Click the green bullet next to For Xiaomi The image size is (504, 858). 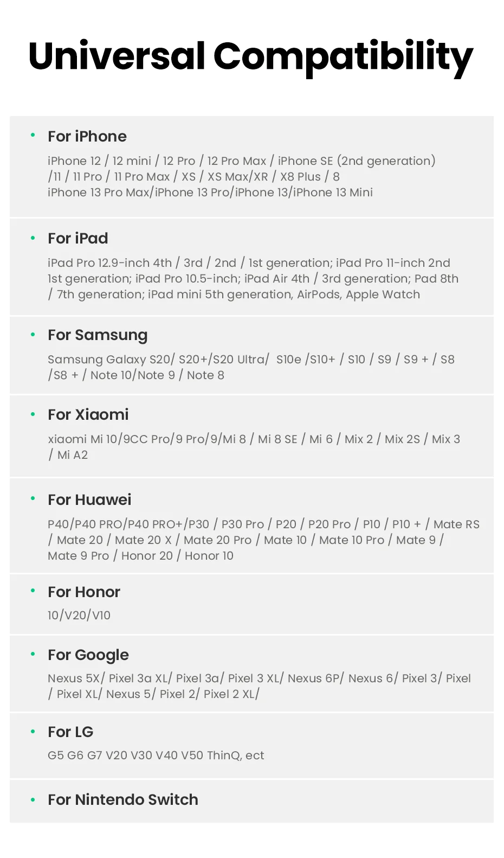33,414
